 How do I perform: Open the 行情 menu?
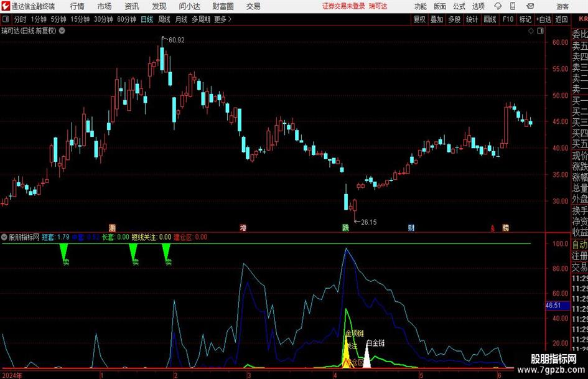click(77, 6)
